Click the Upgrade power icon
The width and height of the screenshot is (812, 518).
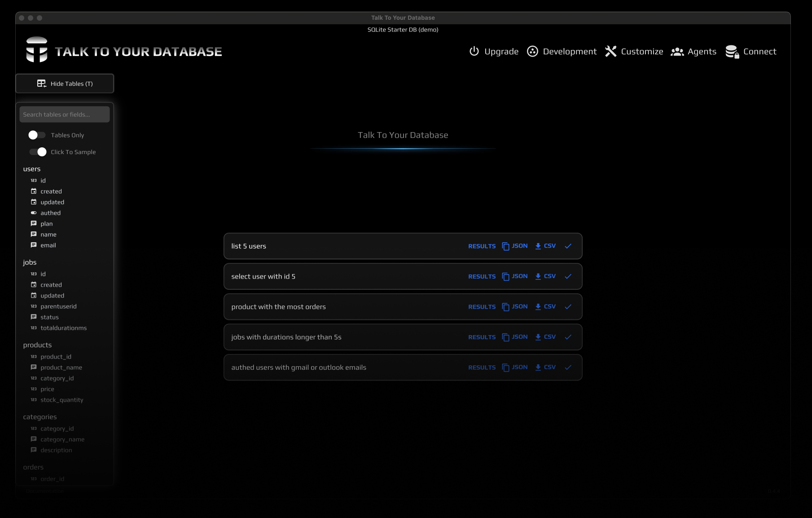pyautogui.click(x=474, y=51)
